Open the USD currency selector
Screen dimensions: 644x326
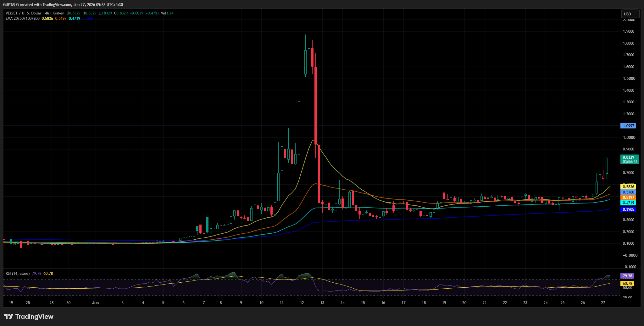pos(630,14)
